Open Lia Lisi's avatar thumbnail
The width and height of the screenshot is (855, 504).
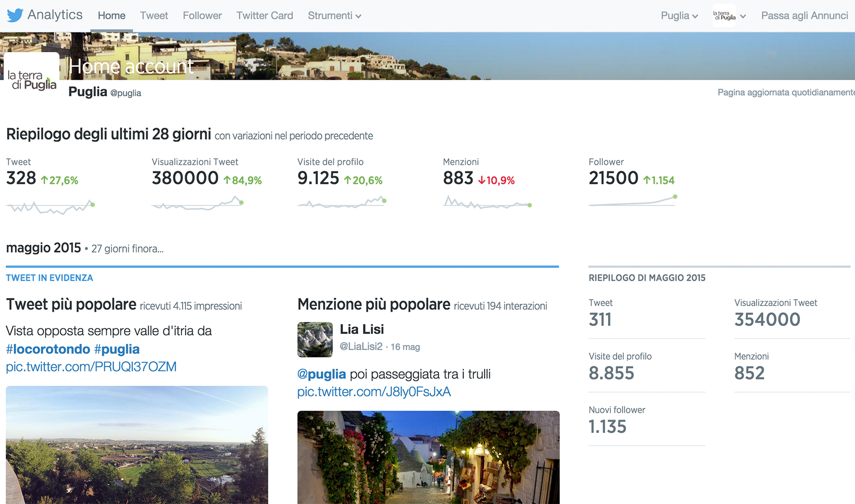315,339
